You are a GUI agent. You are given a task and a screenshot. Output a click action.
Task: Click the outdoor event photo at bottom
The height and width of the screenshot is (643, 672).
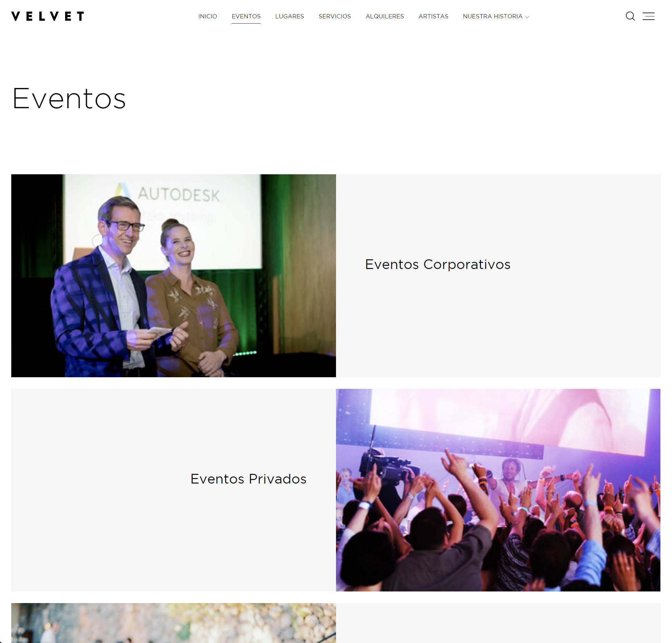(x=173, y=623)
